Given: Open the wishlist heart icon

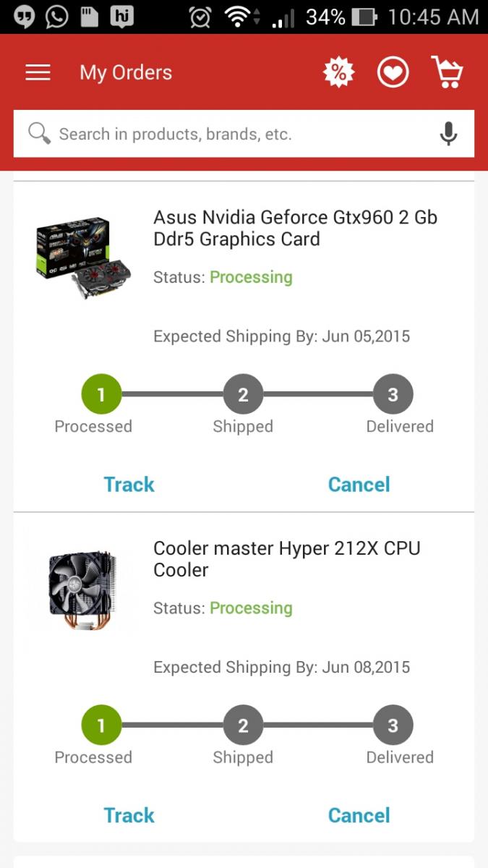Looking at the screenshot, I should 393,72.
